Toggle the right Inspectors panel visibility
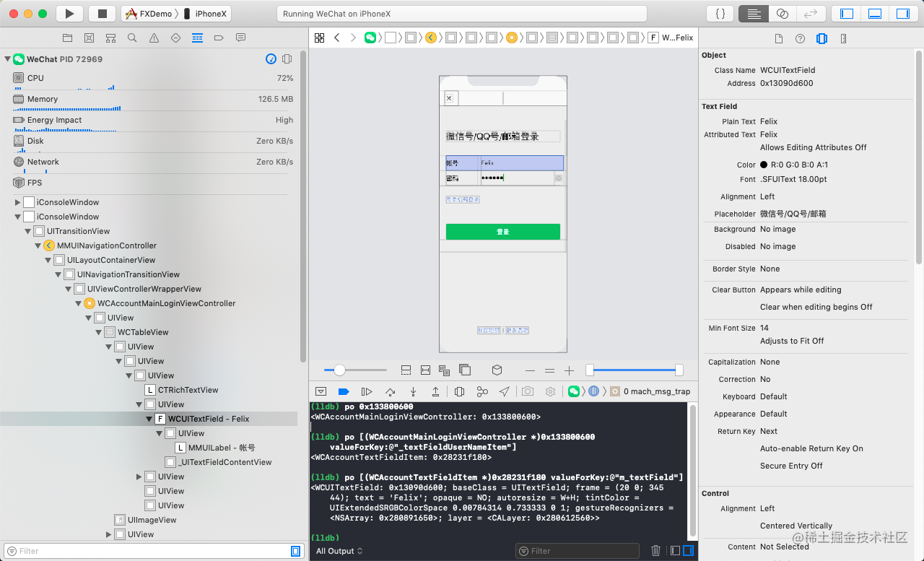Screen dimensions: 924x561 click(902, 14)
